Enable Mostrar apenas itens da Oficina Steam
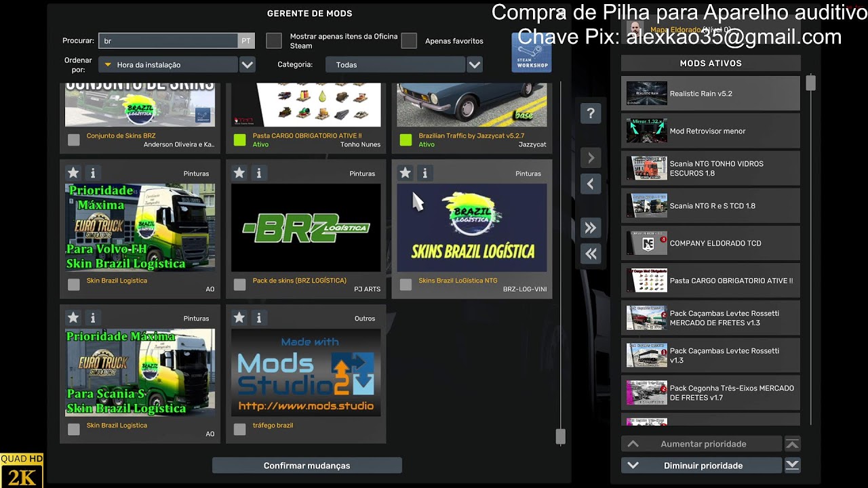The image size is (868, 488). coord(274,41)
